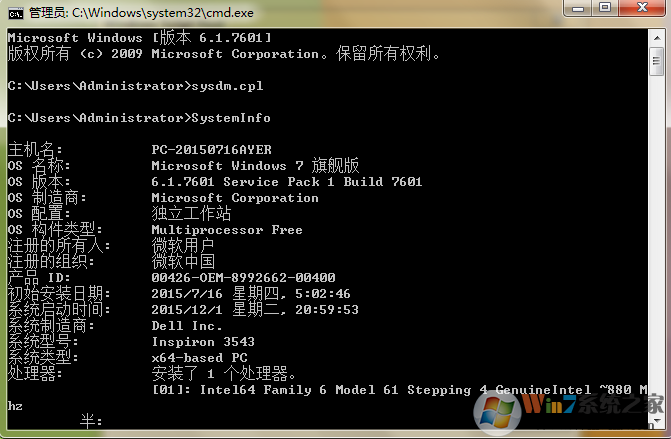Click the label 产品 ID:
The image size is (671, 439).
(x=39, y=277)
